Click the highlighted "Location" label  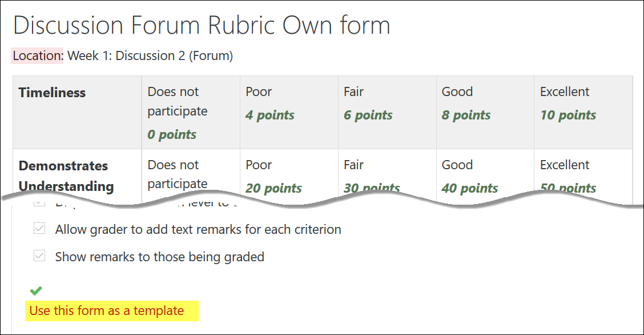click(37, 55)
